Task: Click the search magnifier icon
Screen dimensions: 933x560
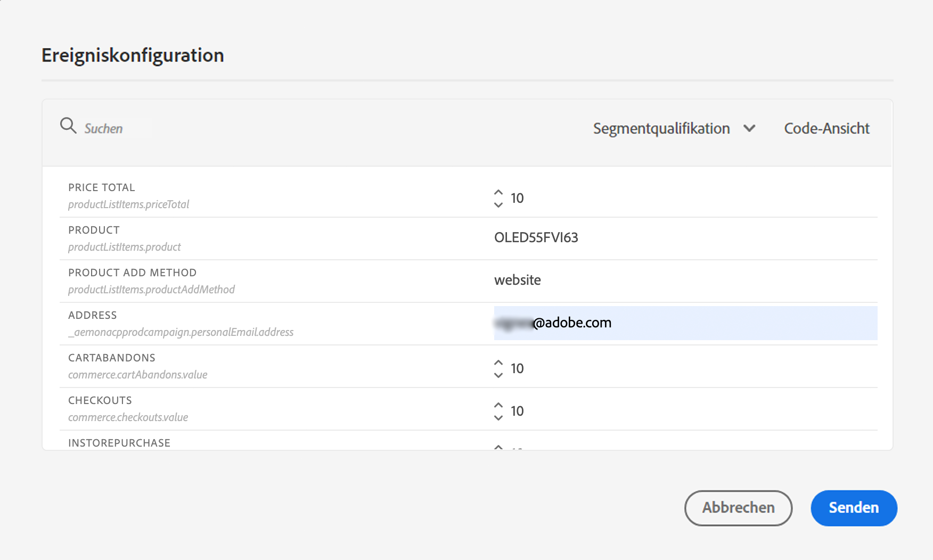Action: (68, 126)
